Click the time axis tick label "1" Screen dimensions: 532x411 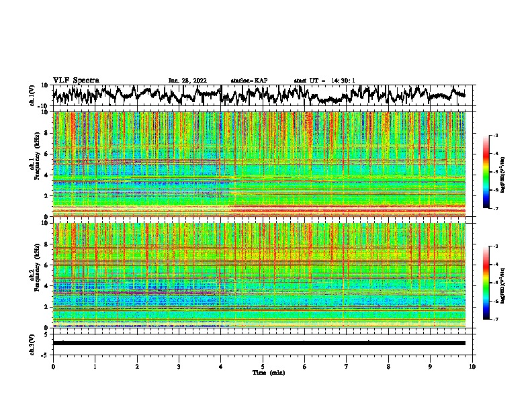click(x=95, y=367)
